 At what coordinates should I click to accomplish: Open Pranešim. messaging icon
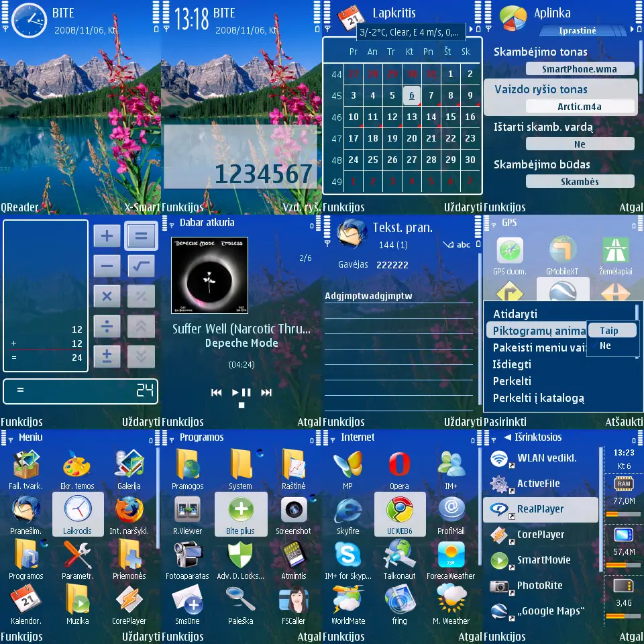point(25,515)
